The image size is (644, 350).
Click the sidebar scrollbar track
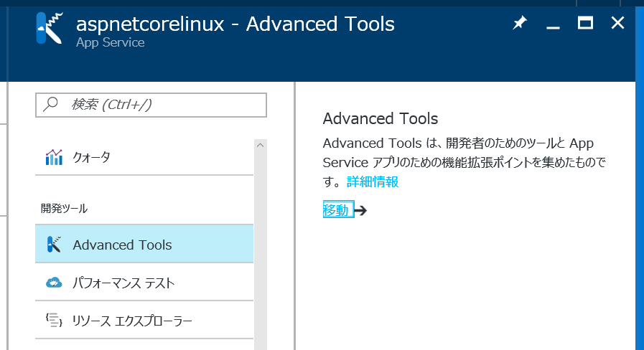point(261,250)
